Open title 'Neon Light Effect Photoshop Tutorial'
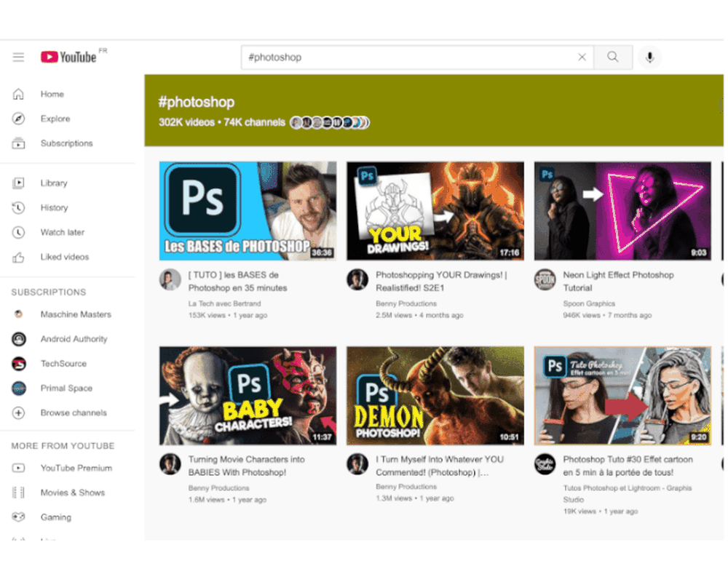728x574 pixels. pyautogui.click(x=618, y=282)
